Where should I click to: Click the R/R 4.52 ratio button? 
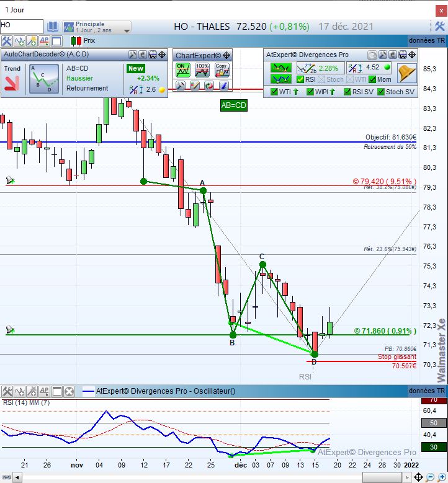(x=369, y=68)
